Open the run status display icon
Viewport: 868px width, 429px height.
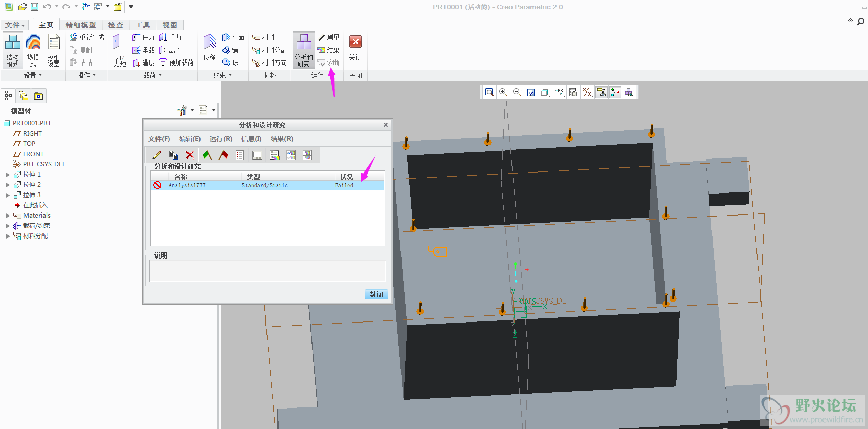pyautogui.click(x=257, y=155)
